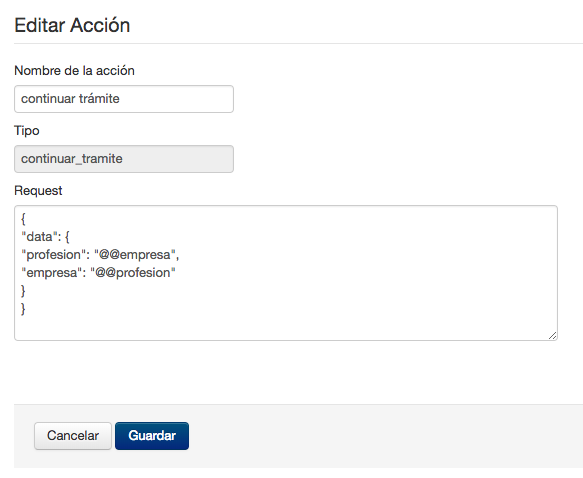Image resolution: width=583 pixels, height=478 pixels.
Task: Place cursor after @@profesion value
Action: [x=175, y=273]
